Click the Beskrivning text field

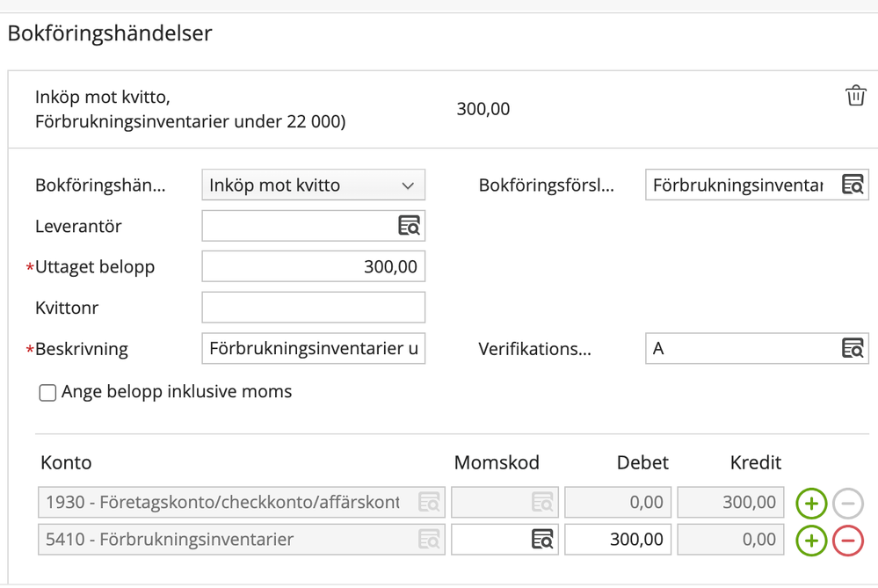[314, 348]
